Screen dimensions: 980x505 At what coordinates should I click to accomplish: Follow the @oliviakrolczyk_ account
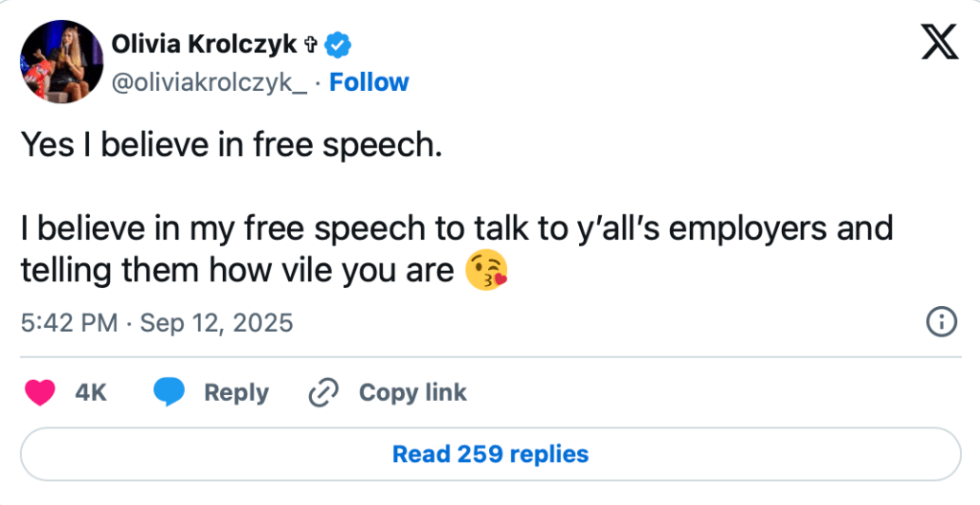point(368,82)
